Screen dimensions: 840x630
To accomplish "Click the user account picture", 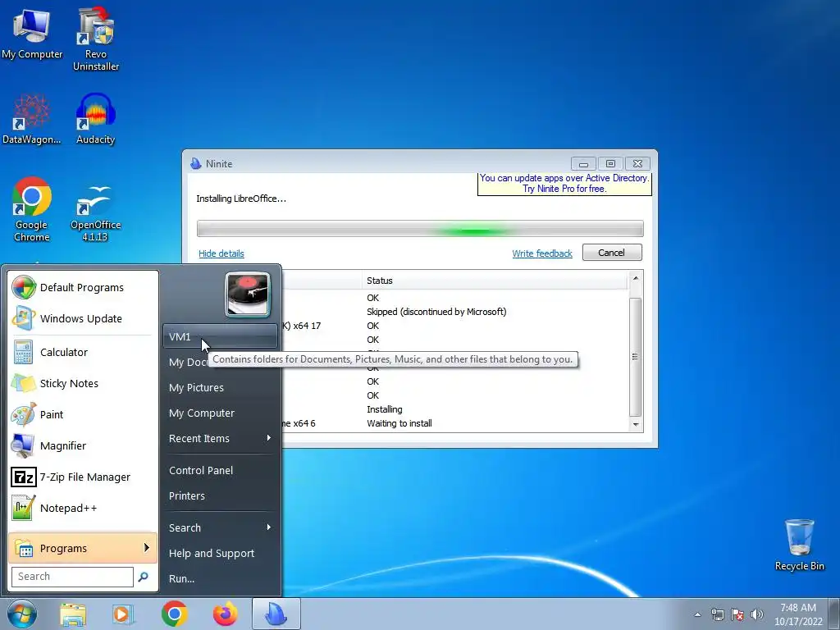I will (x=248, y=294).
